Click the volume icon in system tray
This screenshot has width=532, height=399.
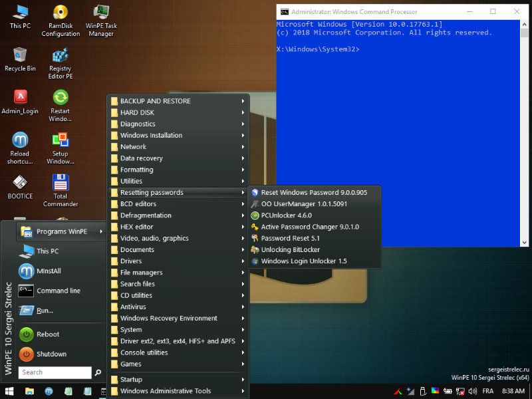[x=472, y=391]
